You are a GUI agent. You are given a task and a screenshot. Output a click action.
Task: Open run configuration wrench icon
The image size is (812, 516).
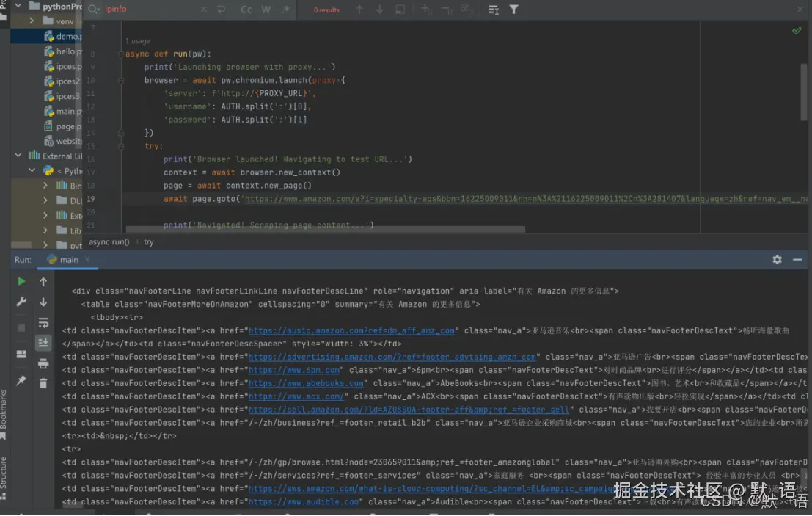point(21,302)
